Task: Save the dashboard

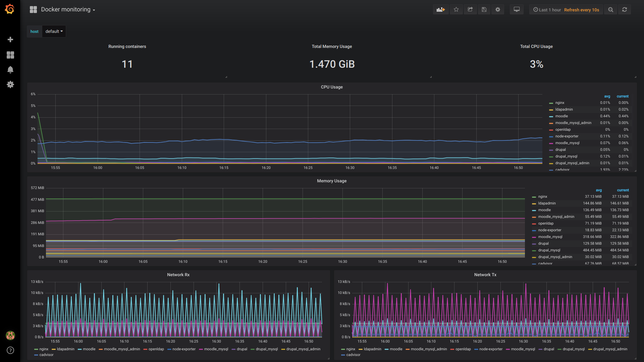Action: (x=484, y=10)
